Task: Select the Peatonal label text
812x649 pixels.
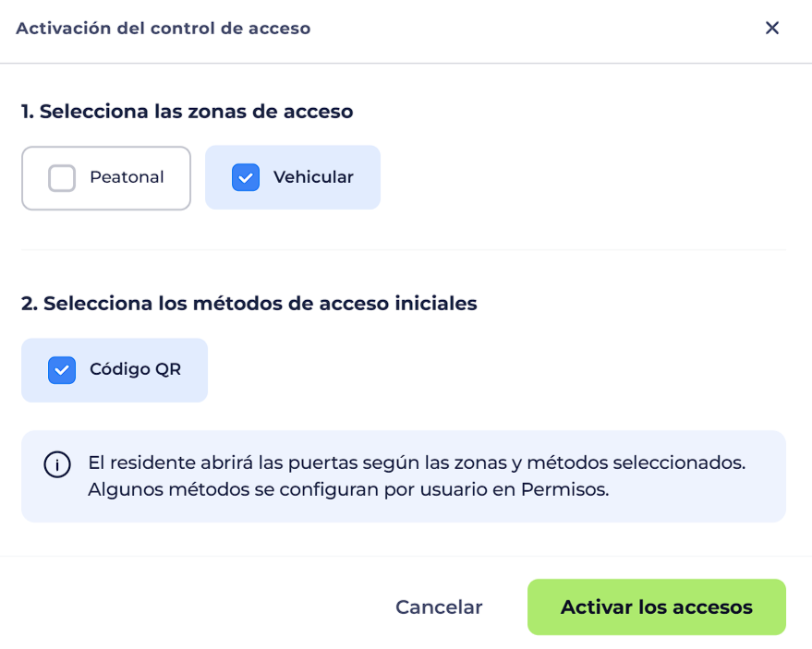Action: tap(127, 177)
